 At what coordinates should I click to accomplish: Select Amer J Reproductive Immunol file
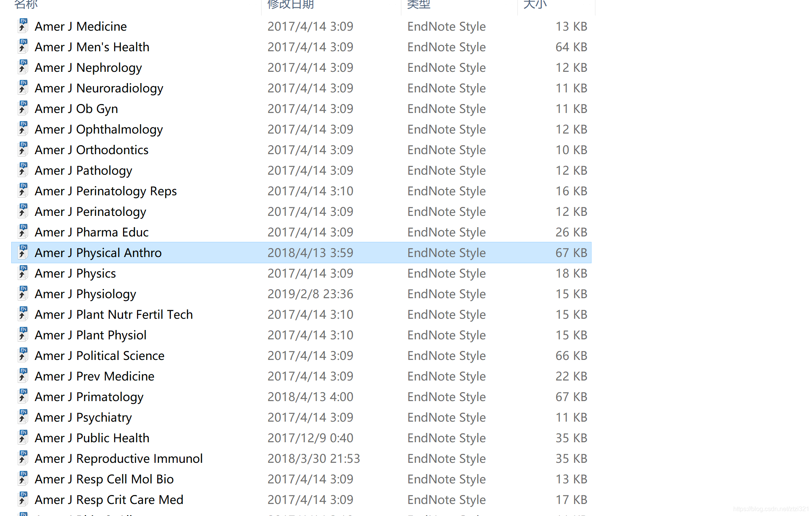point(118,459)
